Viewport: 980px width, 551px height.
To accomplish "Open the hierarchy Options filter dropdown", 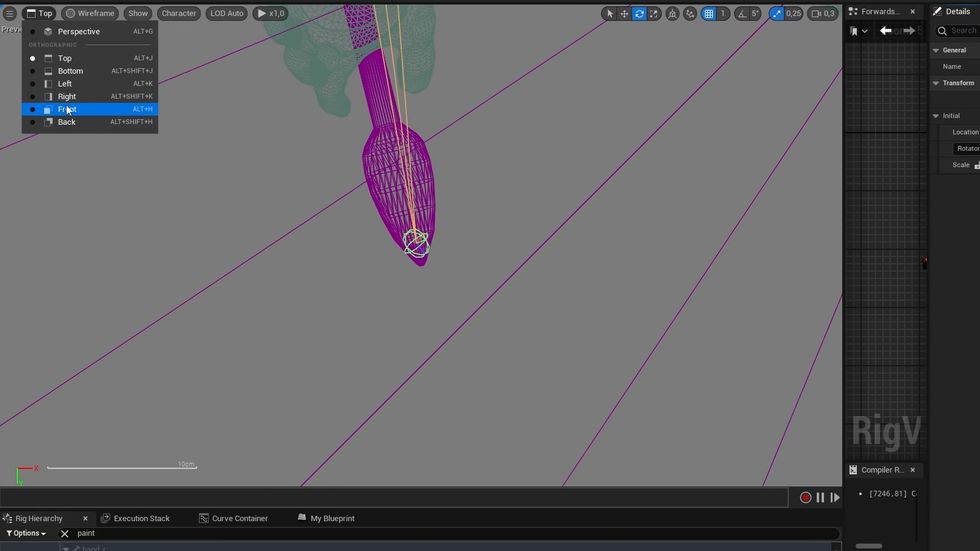I will tap(26, 534).
